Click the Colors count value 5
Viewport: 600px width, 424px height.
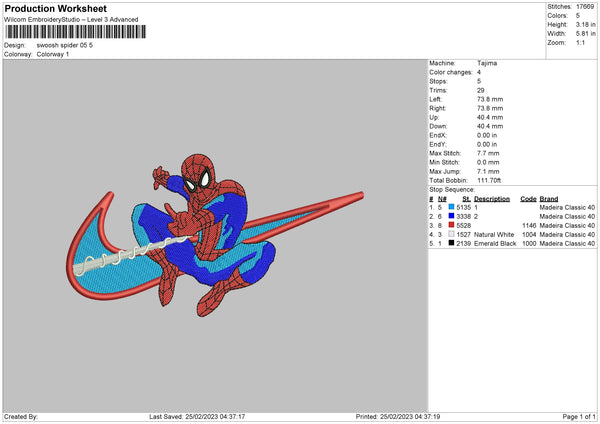pyautogui.click(x=578, y=16)
